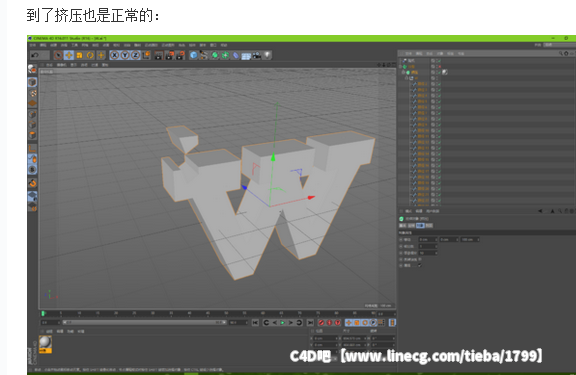Select the Scale tool in top toolbar
The image size is (576, 375).
click(x=79, y=55)
